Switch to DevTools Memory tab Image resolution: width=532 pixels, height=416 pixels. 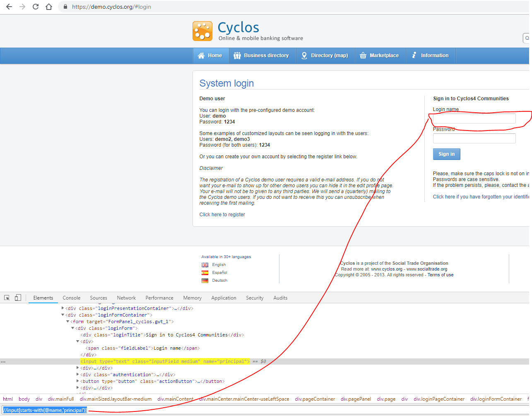[x=193, y=298]
